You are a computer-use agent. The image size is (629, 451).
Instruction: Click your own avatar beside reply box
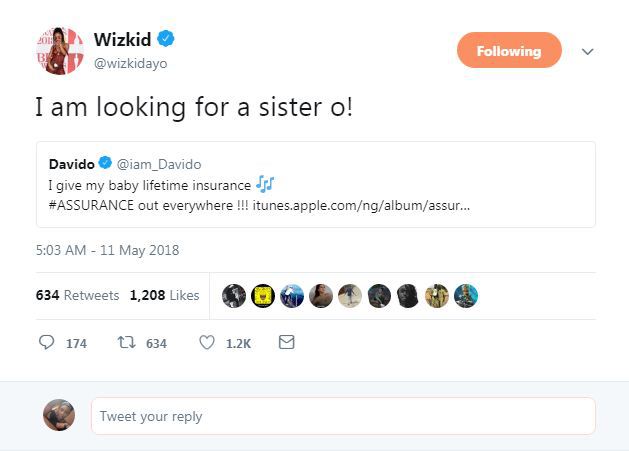click(59, 415)
